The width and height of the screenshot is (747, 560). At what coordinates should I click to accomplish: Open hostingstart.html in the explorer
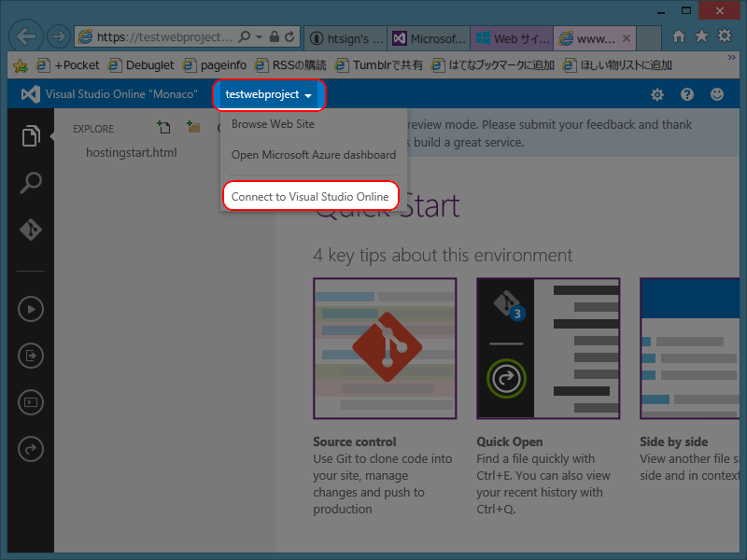click(132, 153)
